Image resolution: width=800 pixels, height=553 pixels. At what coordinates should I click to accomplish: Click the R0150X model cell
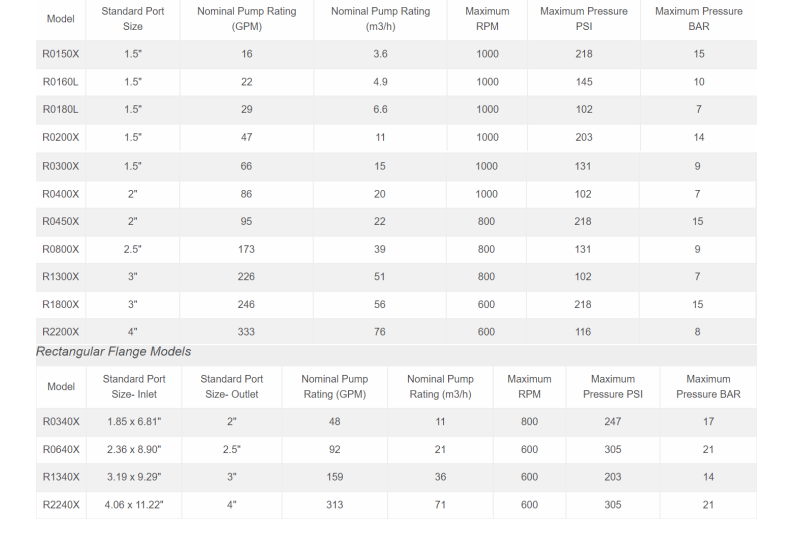[60, 54]
